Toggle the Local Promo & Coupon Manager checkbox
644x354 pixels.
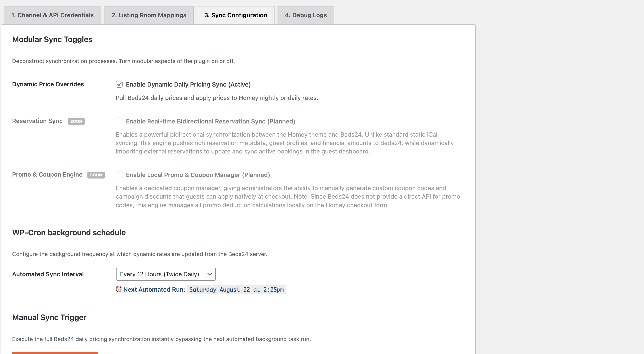coord(119,174)
